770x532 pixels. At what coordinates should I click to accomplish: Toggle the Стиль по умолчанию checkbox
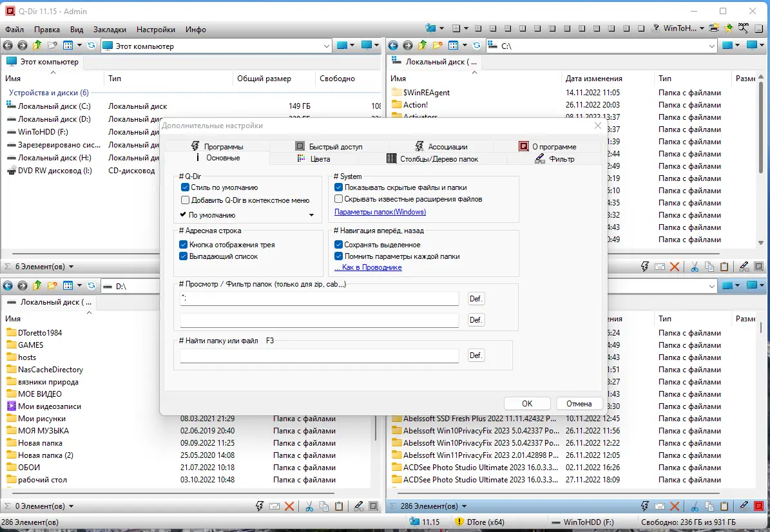[185, 187]
